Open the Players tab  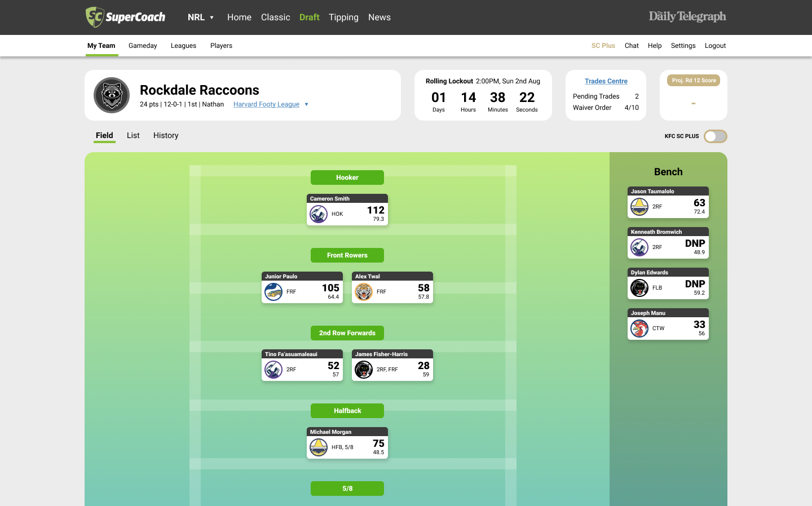pyautogui.click(x=221, y=46)
